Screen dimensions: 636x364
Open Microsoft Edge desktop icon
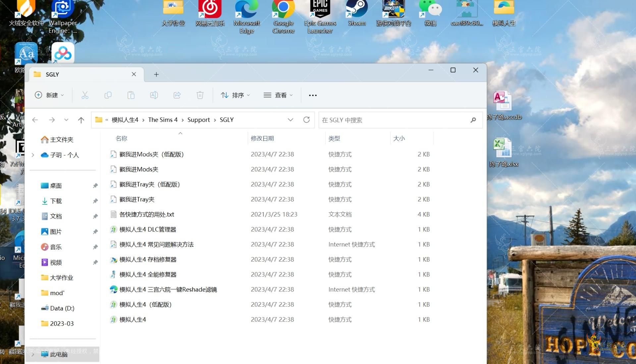point(246,17)
